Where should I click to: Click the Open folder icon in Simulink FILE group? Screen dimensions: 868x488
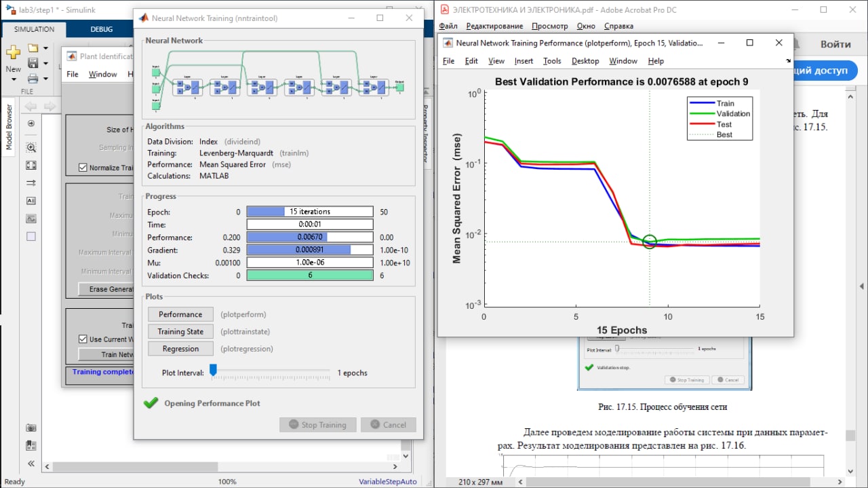pyautogui.click(x=33, y=48)
